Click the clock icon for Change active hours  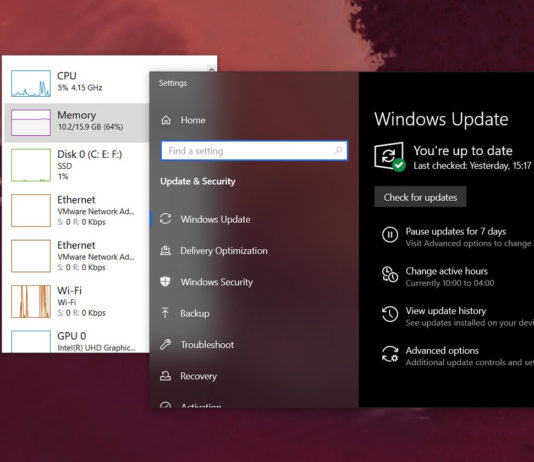pos(390,274)
